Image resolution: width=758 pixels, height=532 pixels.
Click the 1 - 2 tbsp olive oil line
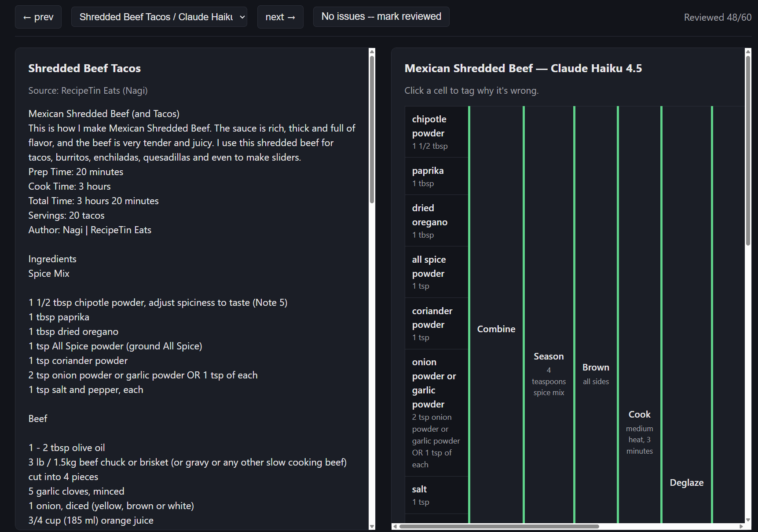click(x=67, y=448)
